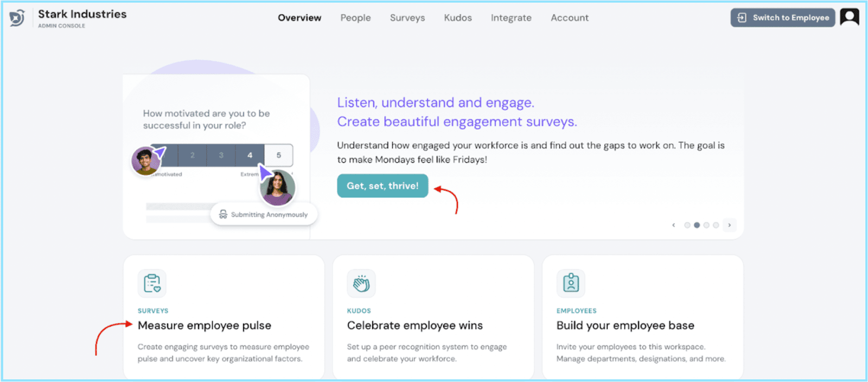Open the Measure employee pulse card
This screenshot has height=382, width=868.
point(205,326)
